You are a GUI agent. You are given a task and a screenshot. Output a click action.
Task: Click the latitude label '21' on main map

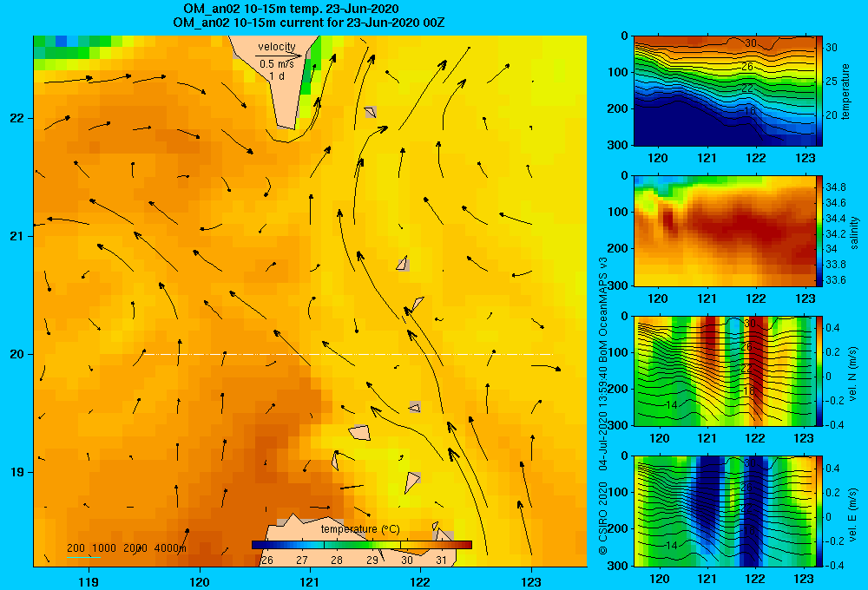16,236
